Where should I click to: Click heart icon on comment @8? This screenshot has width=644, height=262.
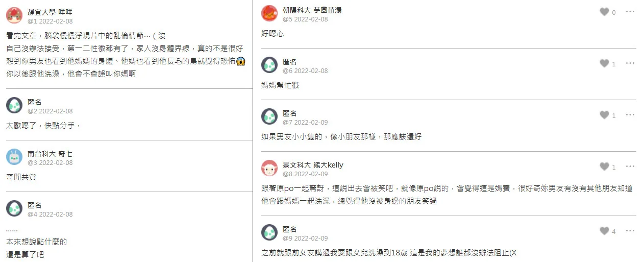(x=604, y=167)
